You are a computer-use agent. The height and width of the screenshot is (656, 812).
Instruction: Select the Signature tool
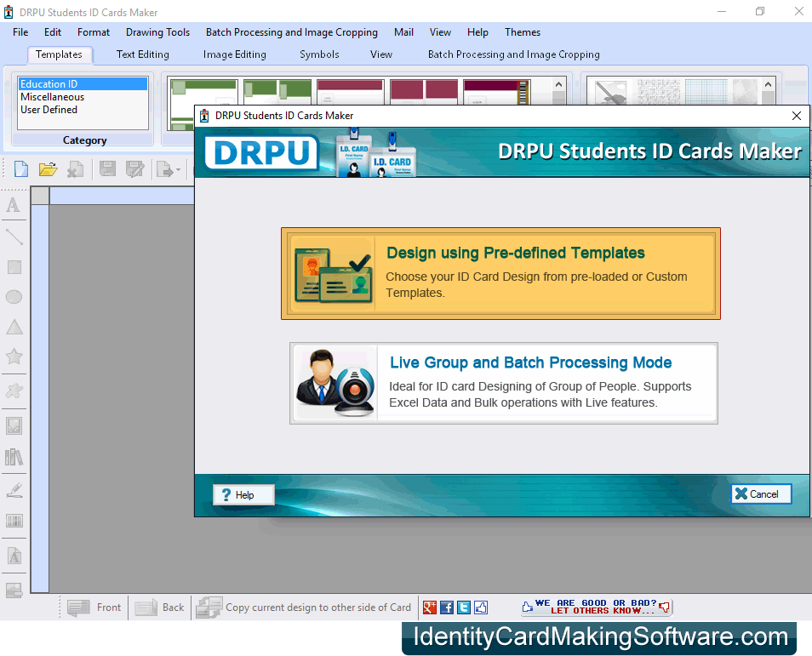14,490
